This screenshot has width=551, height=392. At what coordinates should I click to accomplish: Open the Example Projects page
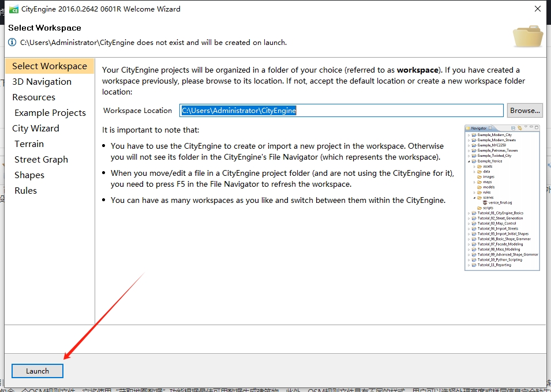pos(50,113)
